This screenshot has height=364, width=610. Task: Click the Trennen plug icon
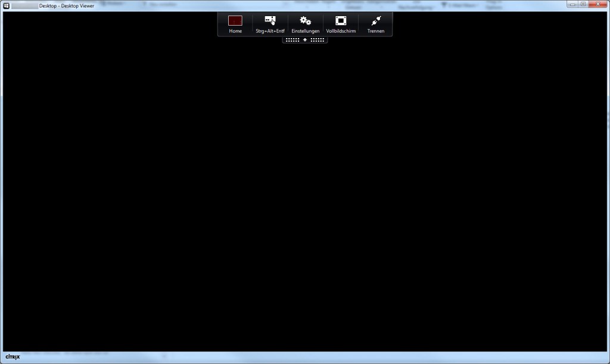pyautogui.click(x=375, y=20)
